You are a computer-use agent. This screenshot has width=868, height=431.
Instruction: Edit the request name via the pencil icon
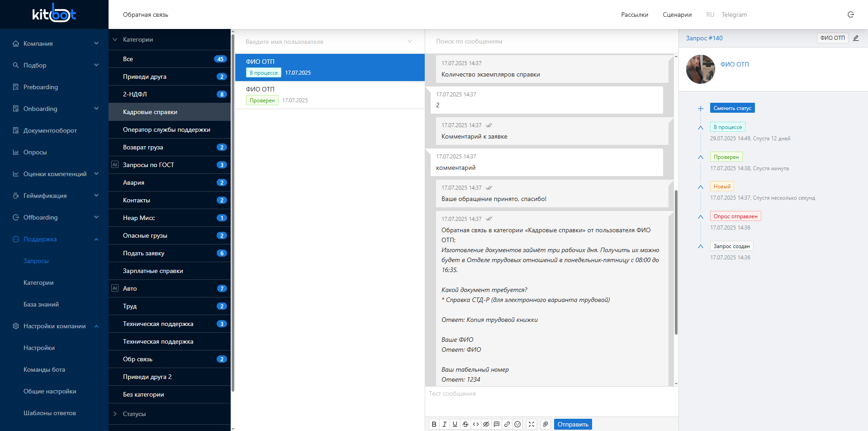point(856,38)
